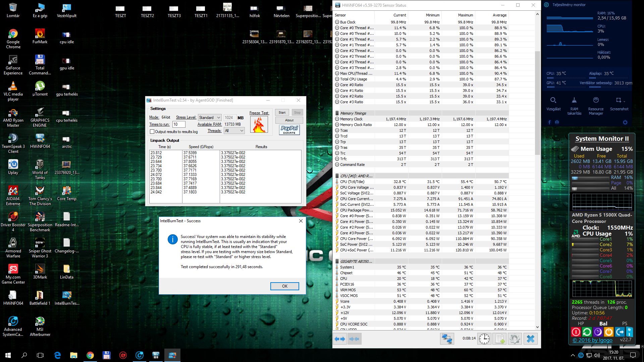Open Task View on the taskbar
The image size is (644, 362).
[40, 355]
